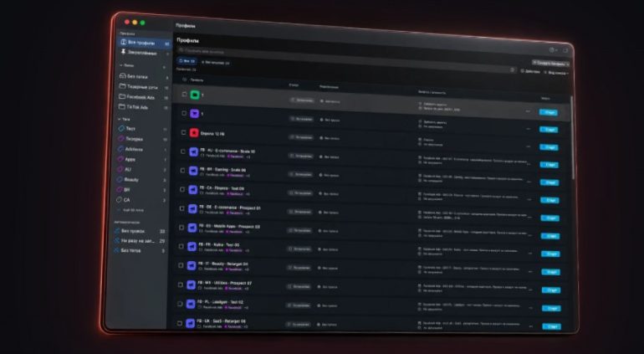
Task: Click the window layout icon in top-right corner
Action: point(565,50)
